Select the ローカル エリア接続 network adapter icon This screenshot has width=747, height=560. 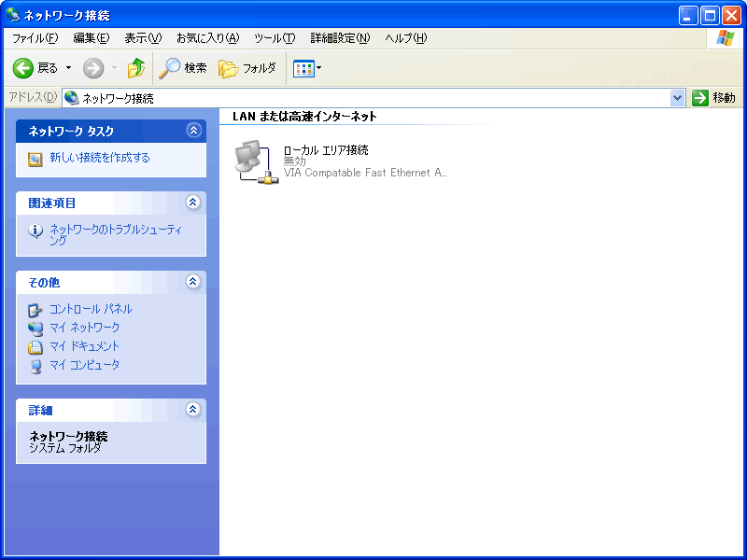(252, 161)
